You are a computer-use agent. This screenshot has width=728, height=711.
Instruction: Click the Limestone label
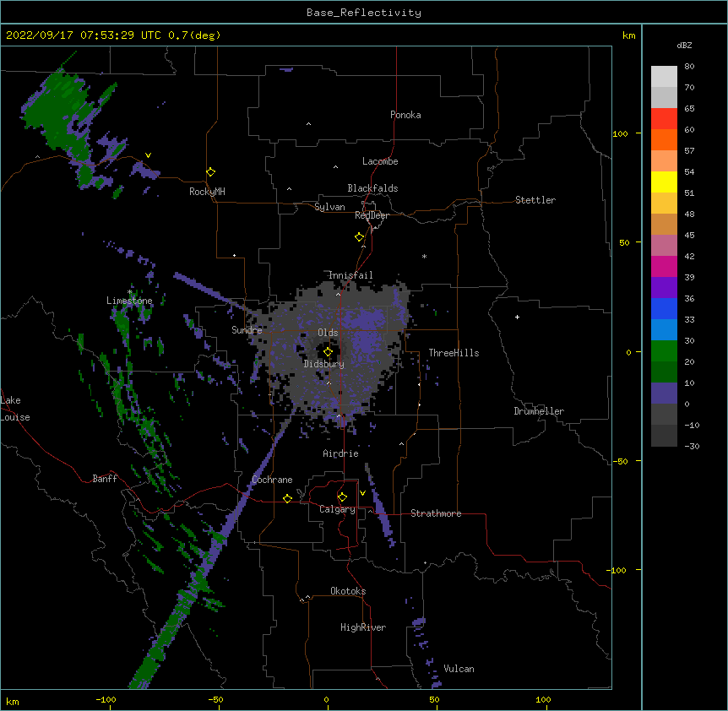pos(129,301)
